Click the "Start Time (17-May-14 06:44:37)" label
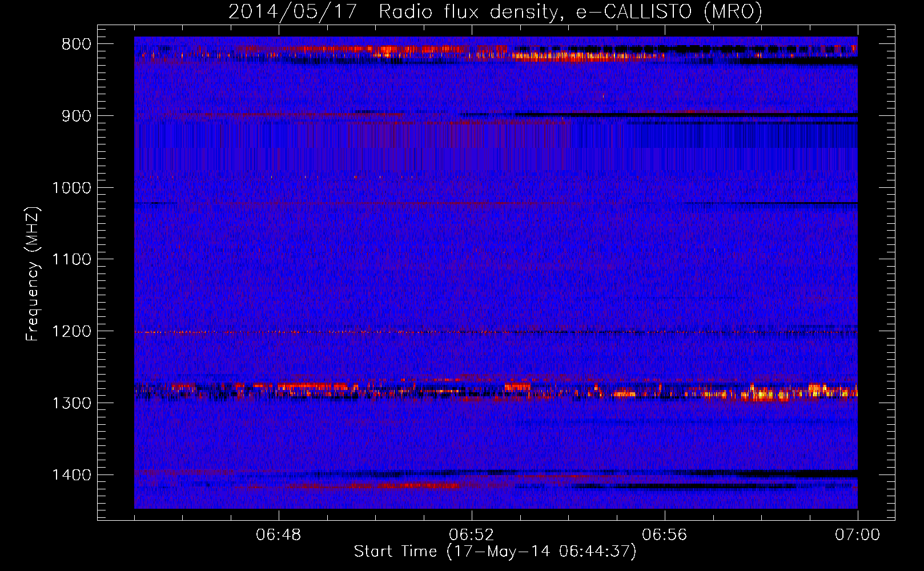Screen dimensions: 924x571 pos(495,552)
